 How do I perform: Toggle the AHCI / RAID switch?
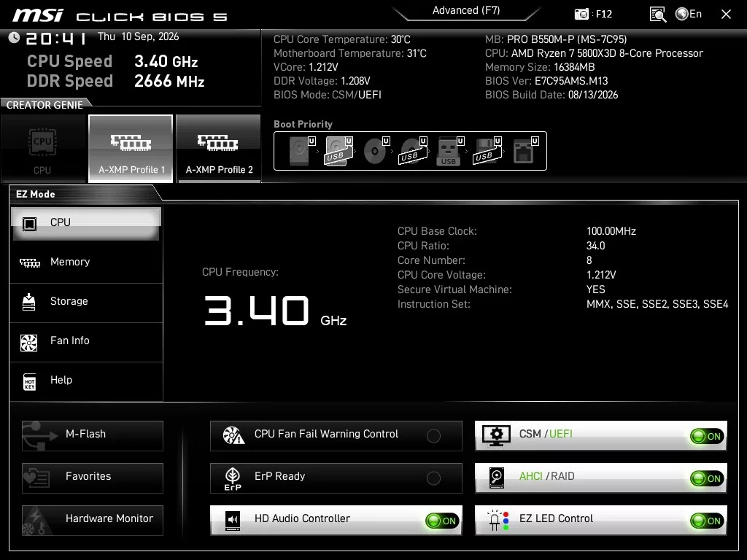pyautogui.click(x=707, y=478)
